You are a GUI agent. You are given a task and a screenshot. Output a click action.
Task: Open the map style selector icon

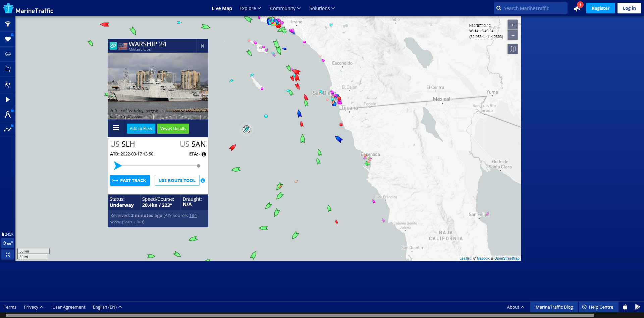click(513, 49)
